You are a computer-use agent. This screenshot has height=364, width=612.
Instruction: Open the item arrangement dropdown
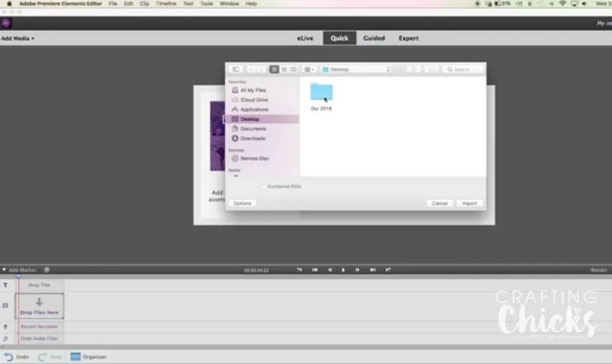pyautogui.click(x=309, y=69)
